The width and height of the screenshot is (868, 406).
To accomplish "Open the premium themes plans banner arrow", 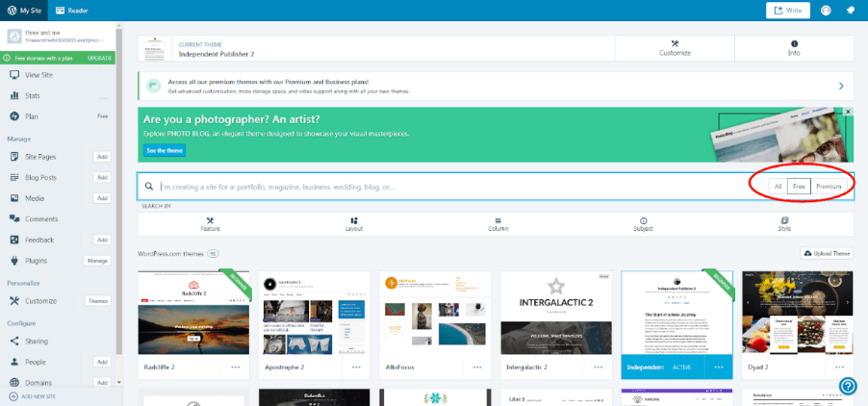I will pyautogui.click(x=841, y=86).
